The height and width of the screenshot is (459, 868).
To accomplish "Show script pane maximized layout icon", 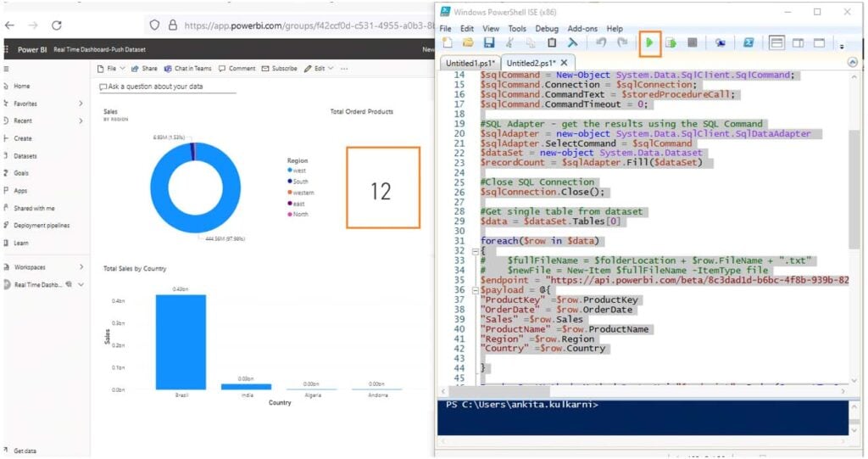I will tap(820, 42).
